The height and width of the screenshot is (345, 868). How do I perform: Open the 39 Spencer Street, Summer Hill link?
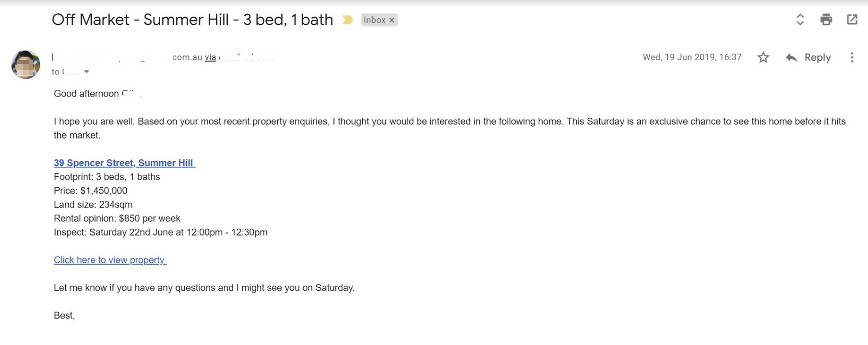(x=124, y=163)
